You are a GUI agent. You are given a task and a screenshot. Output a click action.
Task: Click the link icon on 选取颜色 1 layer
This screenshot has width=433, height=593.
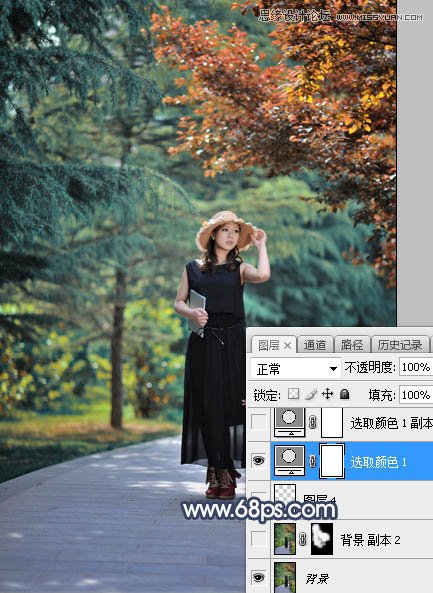tap(312, 461)
